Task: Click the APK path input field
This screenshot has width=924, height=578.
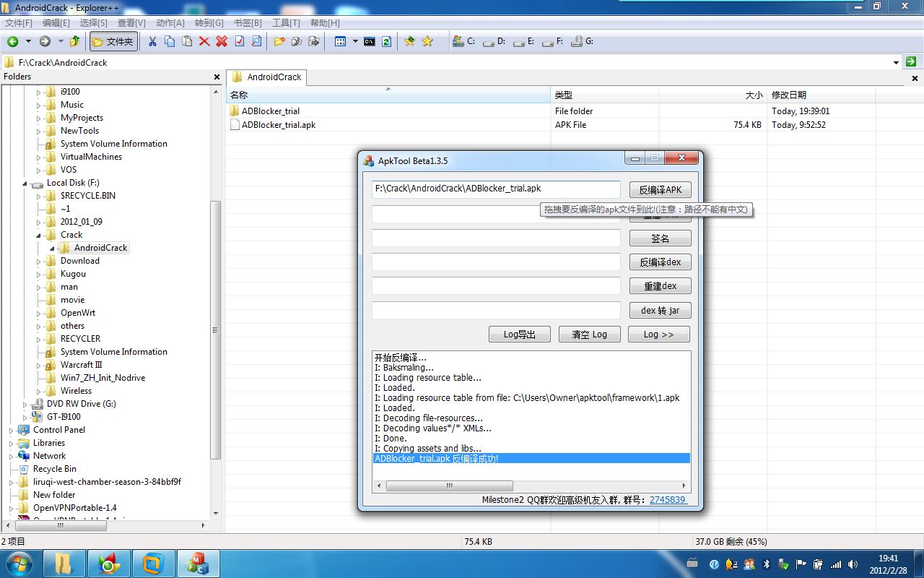Action: [496, 189]
